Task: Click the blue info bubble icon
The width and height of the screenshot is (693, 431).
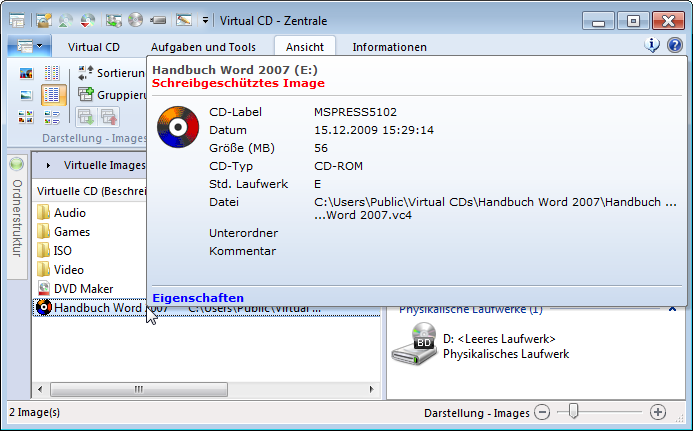Action: (652, 45)
